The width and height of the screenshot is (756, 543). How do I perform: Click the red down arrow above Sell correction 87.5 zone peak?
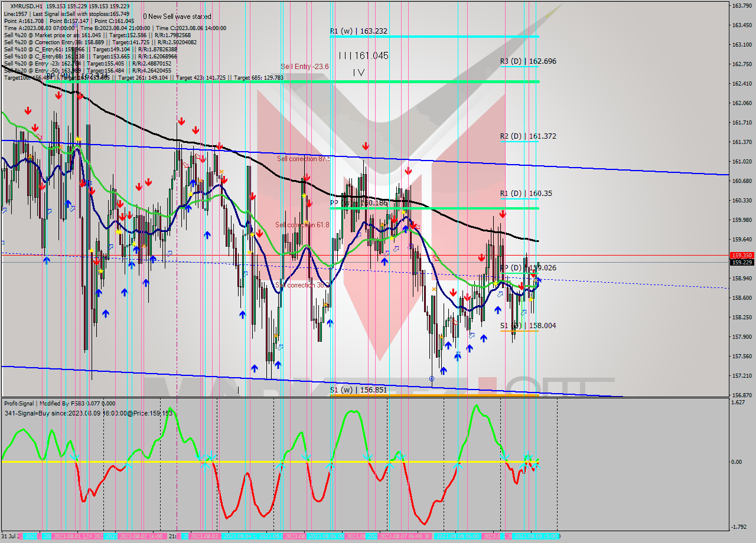tap(366, 146)
